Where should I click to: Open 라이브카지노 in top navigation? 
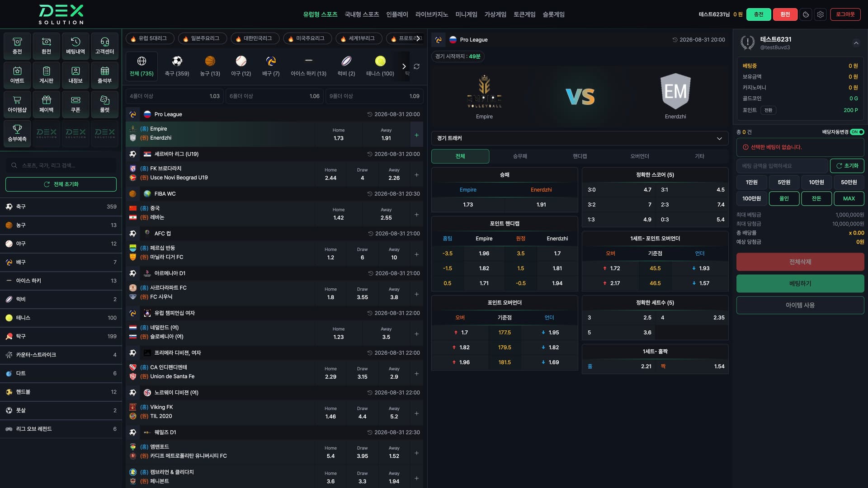pyautogui.click(x=431, y=14)
